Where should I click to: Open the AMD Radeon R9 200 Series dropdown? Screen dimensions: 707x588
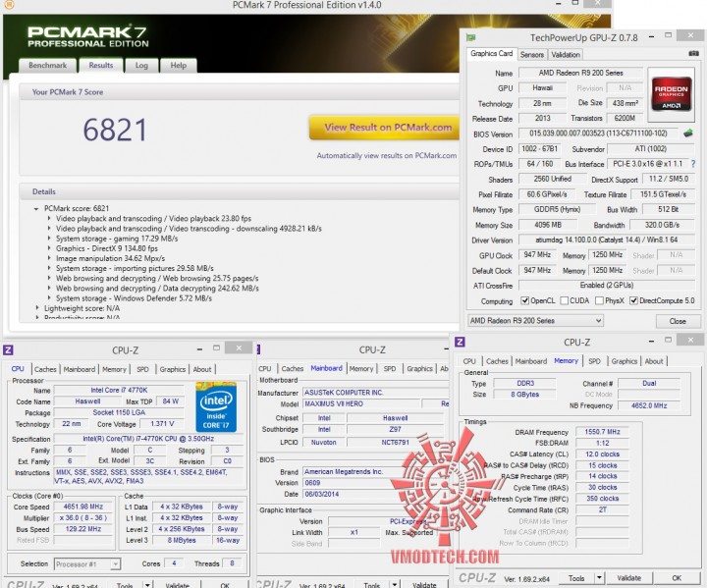(535, 321)
